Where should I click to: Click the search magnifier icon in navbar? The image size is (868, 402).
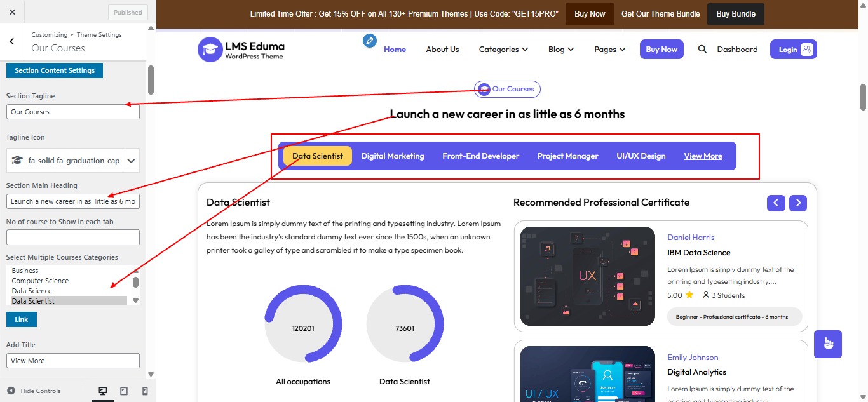(702, 49)
